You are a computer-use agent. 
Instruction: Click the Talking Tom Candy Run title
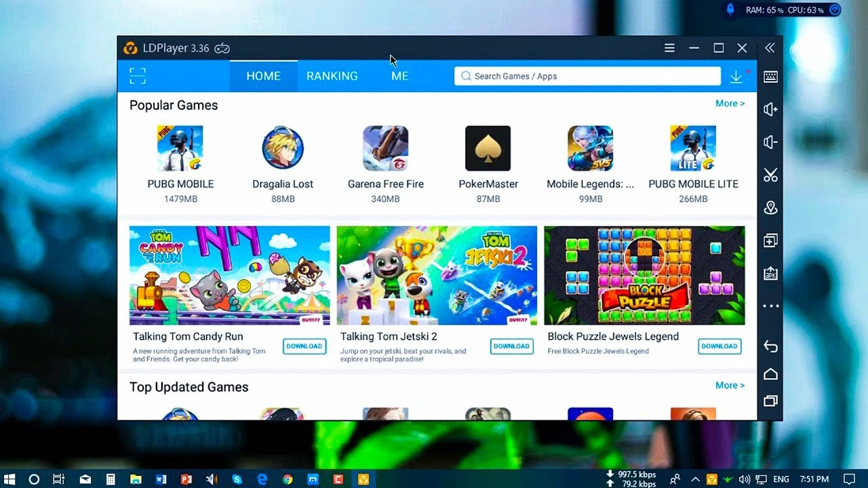[188, 336]
